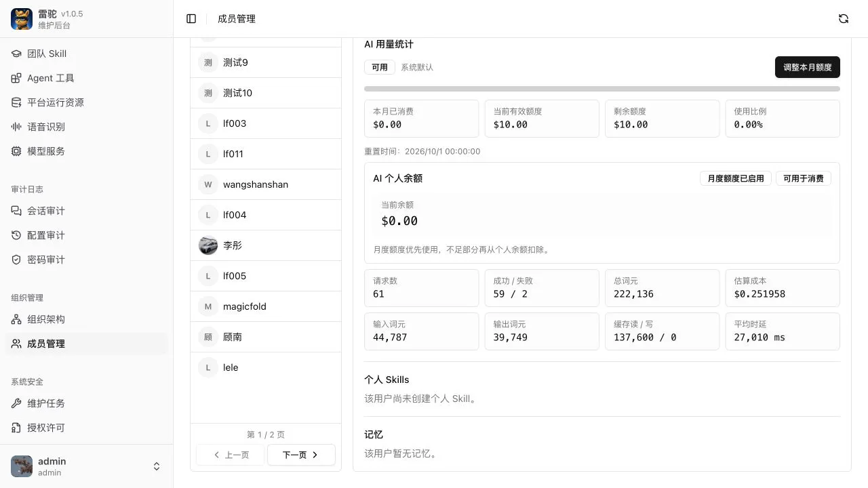This screenshot has width=868, height=488.
Task: Click the 密码审计 shield icon
Action: pyautogui.click(x=16, y=260)
